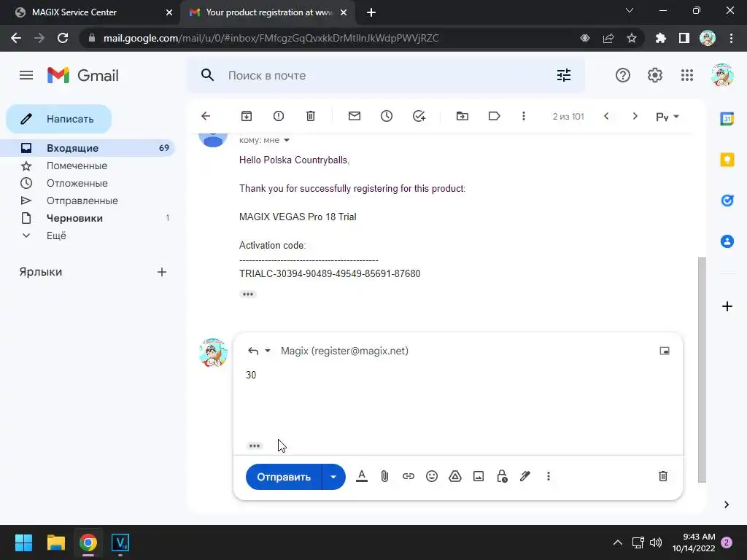The height and width of the screenshot is (560, 747).
Task: Open the Google apps grid
Action: click(687, 75)
